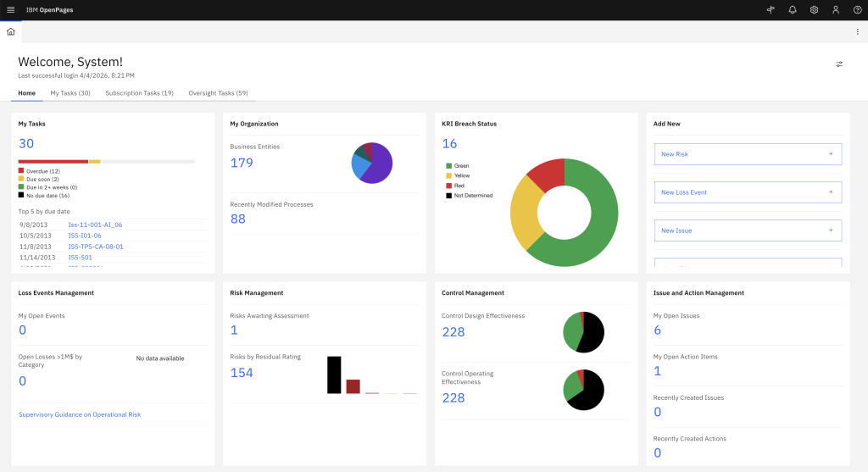The height and width of the screenshot is (472, 868).
Task: Click the dark red bar in residual rating chart
Action: (x=353, y=386)
